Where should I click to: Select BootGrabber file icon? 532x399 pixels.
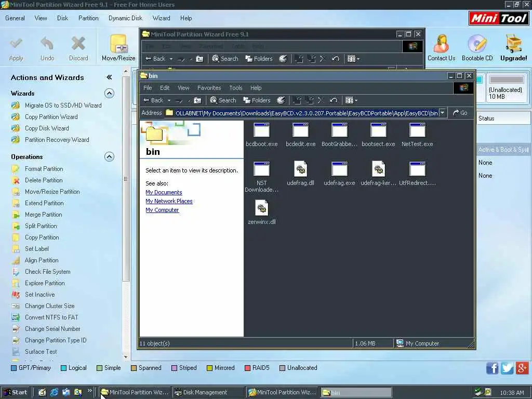point(339,130)
